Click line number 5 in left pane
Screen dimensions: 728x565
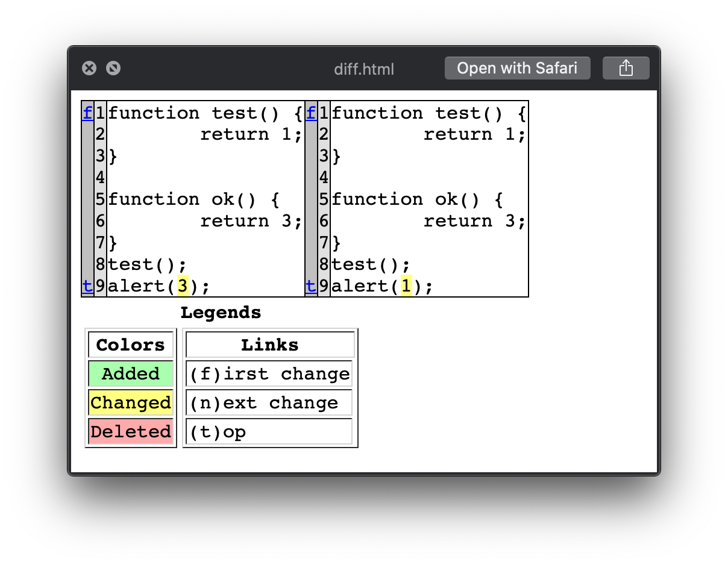point(100,199)
